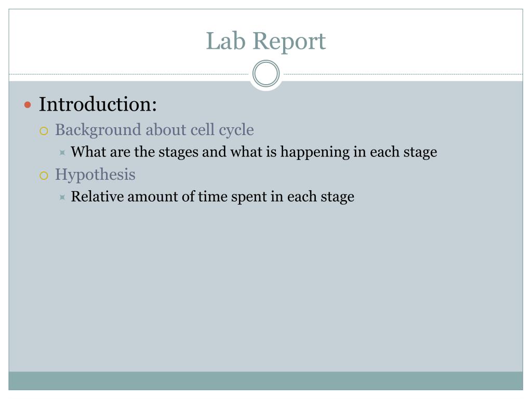Click the word 'Lab' in the title
The image size is (532, 399).
point(225,41)
